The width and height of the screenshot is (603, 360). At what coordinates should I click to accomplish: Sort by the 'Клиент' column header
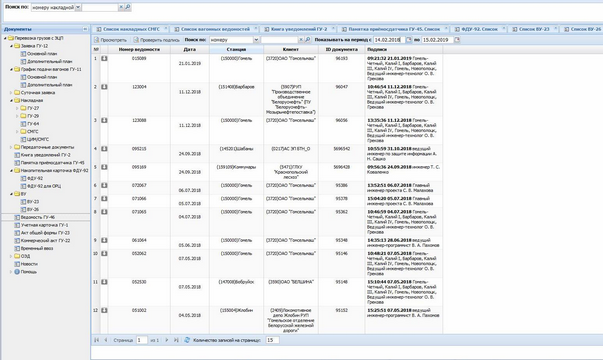pos(291,50)
